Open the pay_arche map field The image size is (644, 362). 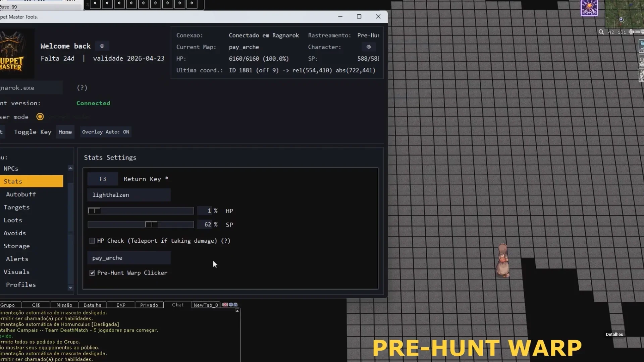pyautogui.click(x=129, y=258)
